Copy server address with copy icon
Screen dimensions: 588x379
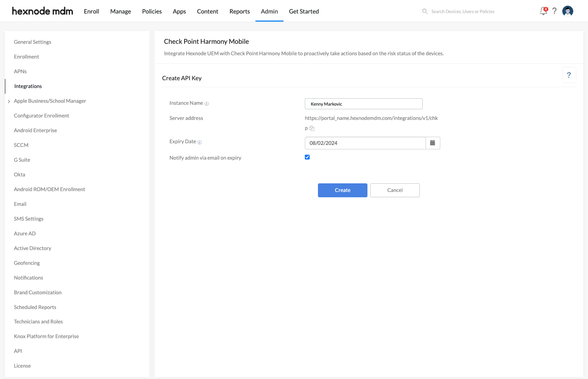(x=312, y=129)
